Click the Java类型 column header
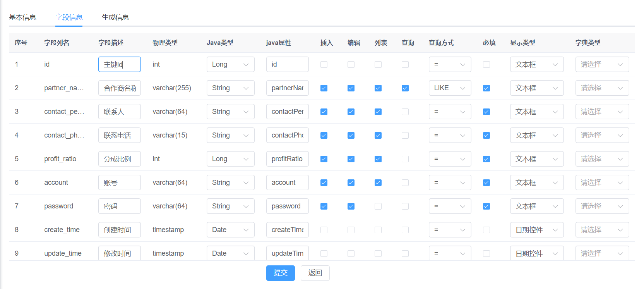The width and height of the screenshot is (644, 289). point(220,43)
